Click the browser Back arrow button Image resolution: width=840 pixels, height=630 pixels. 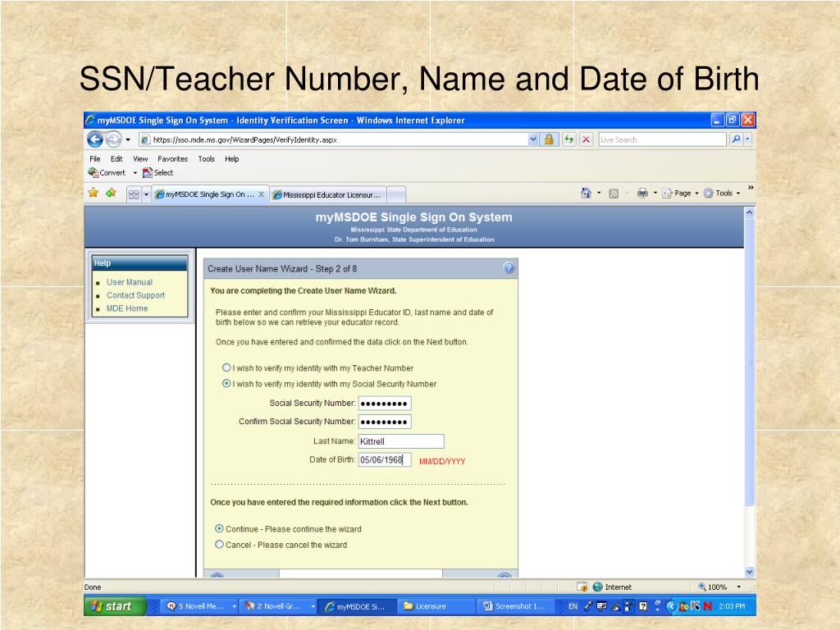point(95,139)
